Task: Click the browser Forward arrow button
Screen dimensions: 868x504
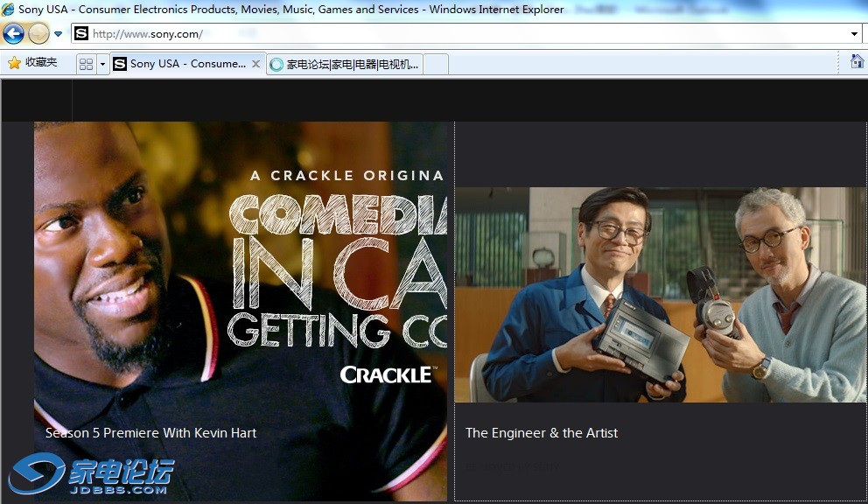Action: tap(38, 34)
